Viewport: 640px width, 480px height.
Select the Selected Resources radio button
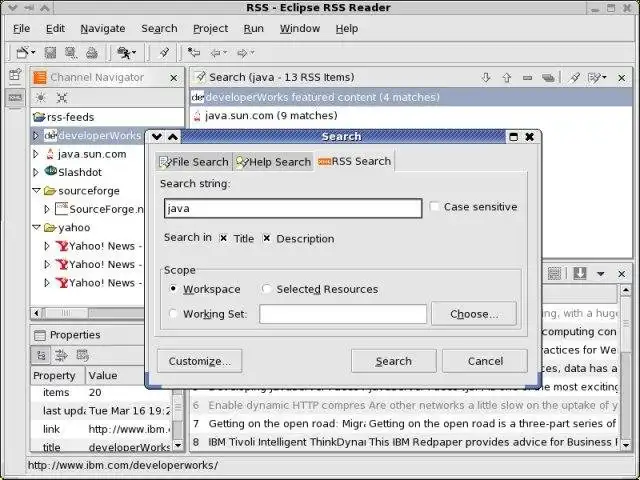click(267, 289)
